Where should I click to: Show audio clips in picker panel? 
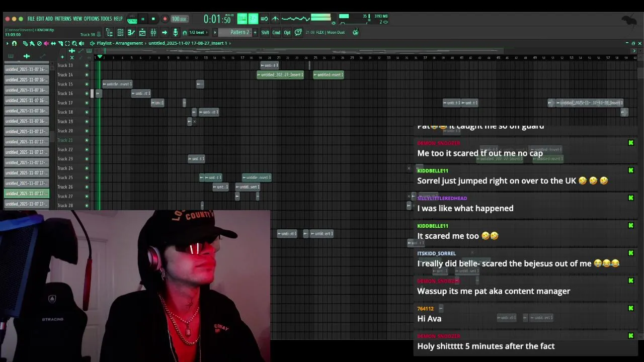pyautogui.click(x=27, y=56)
